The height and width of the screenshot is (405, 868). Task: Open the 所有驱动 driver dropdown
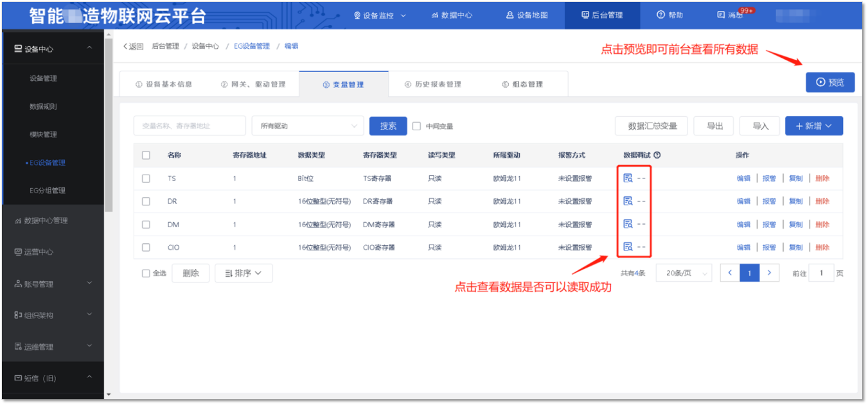(x=308, y=126)
